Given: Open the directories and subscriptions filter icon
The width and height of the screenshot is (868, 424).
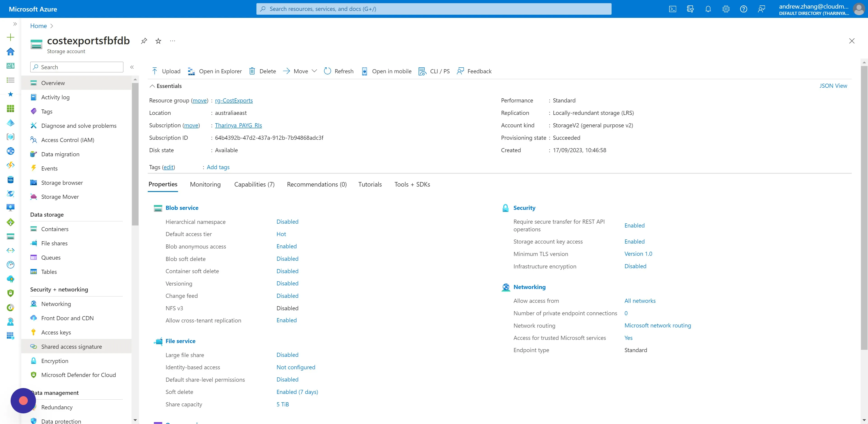Looking at the screenshot, I should coord(690,9).
